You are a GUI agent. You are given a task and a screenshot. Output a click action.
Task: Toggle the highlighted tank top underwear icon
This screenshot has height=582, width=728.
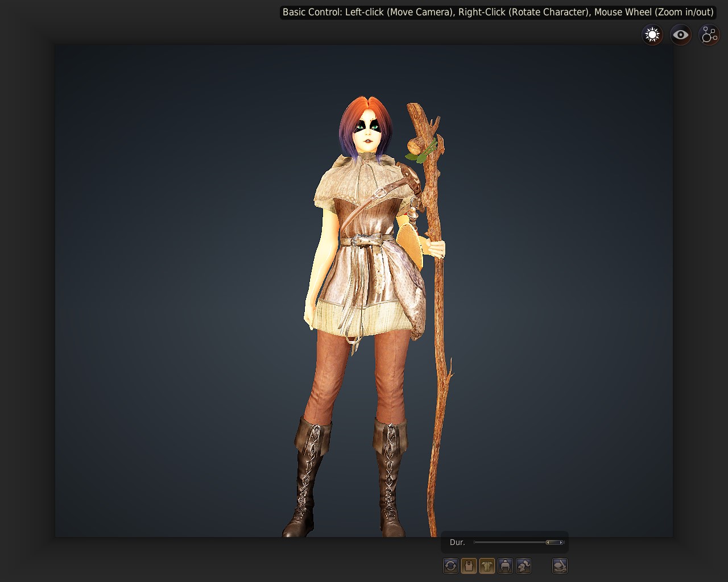469,566
